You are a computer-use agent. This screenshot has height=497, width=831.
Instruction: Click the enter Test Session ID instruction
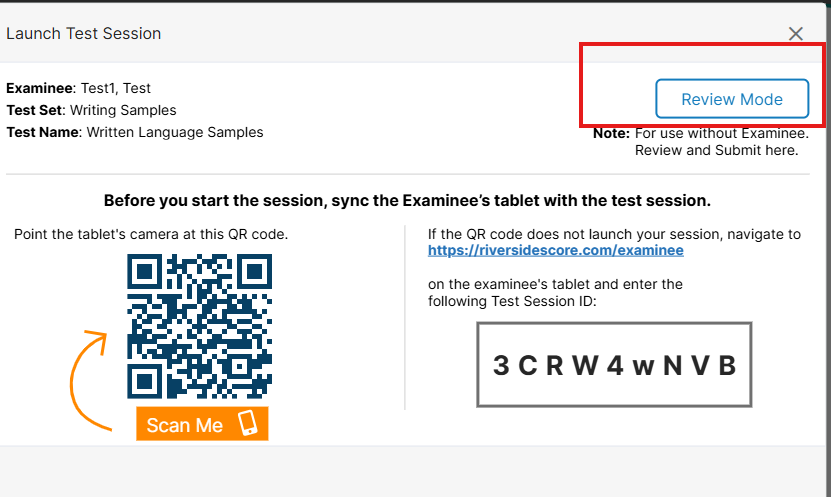click(555, 292)
